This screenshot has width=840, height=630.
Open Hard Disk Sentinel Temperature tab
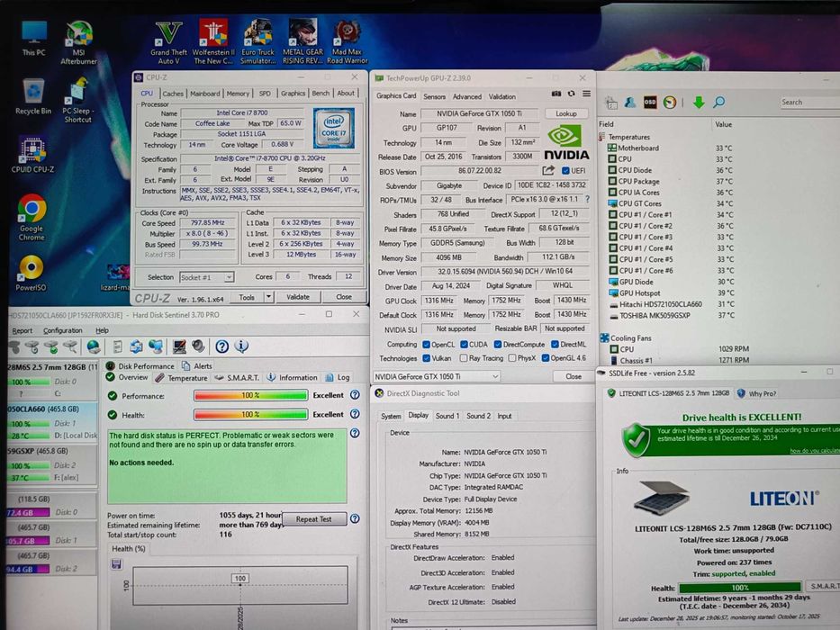coord(182,378)
